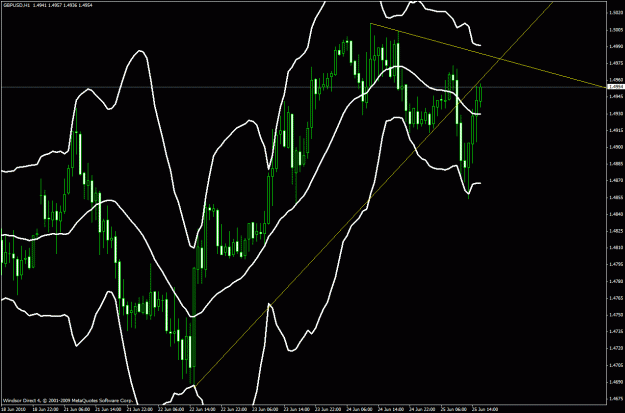Click the 1.4915 price axis label
The image size is (625, 413).
point(616,130)
